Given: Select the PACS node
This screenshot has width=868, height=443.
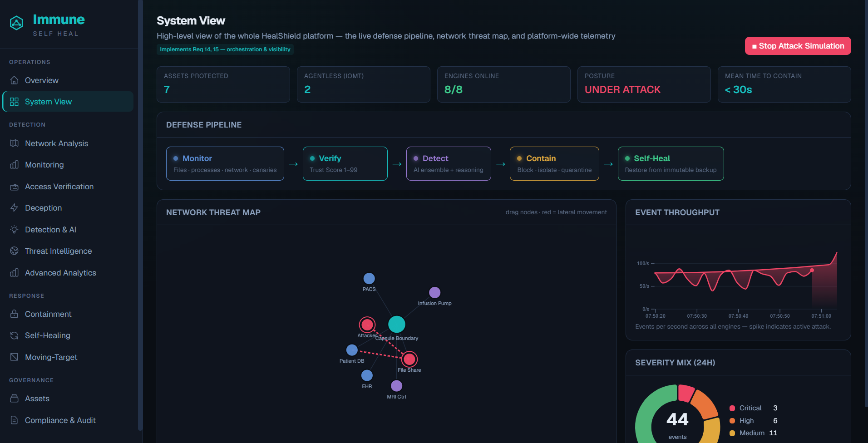Looking at the screenshot, I should click(x=369, y=278).
